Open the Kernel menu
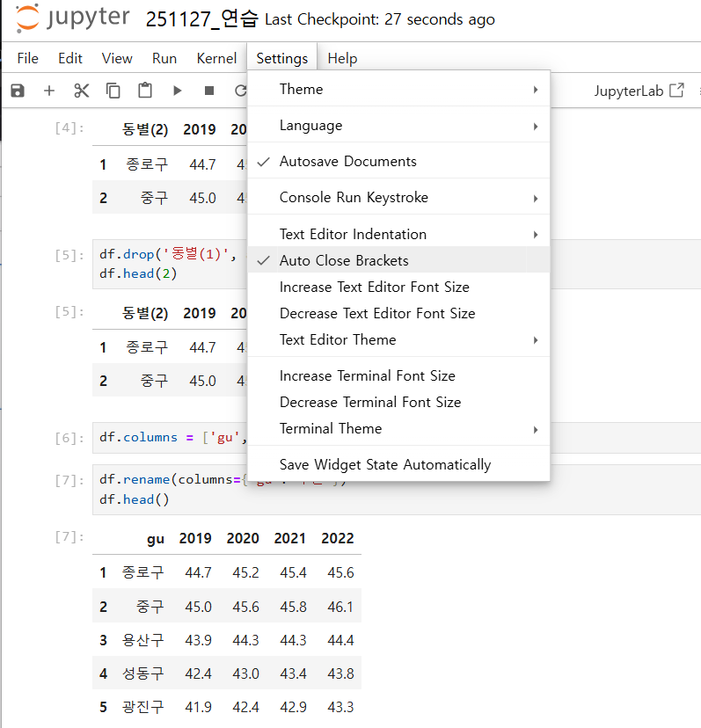The height and width of the screenshot is (728, 701). click(216, 59)
